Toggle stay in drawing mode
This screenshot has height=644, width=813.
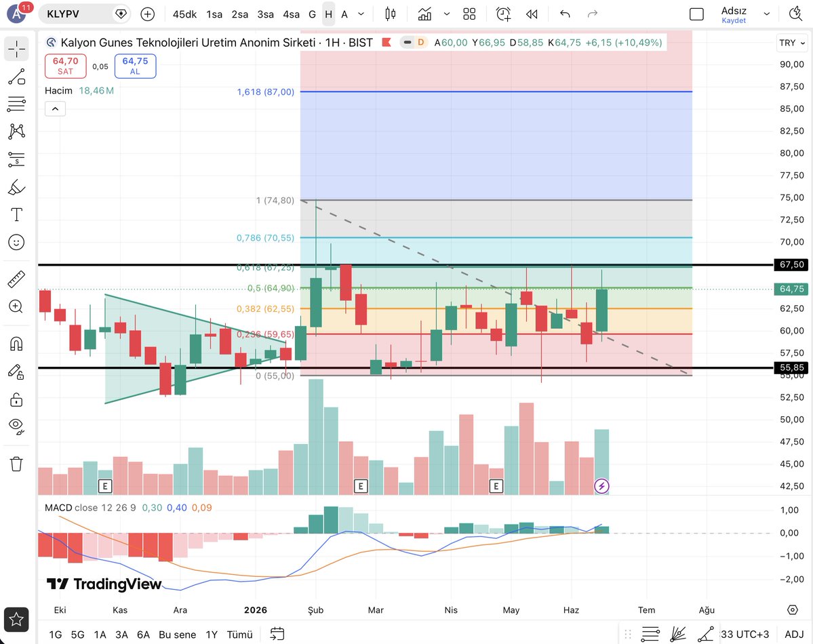click(16, 371)
